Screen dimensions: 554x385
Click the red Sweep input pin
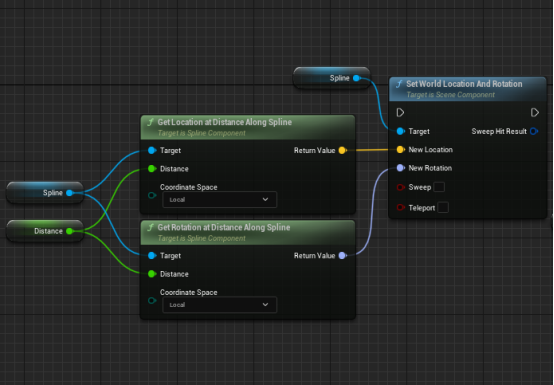pyautogui.click(x=400, y=187)
